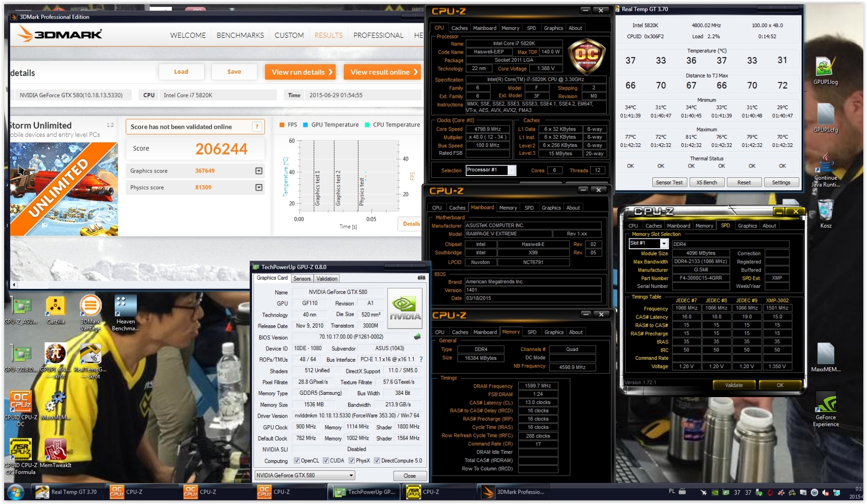Click View result online button
Viewport: 867px width, 504px height.
[x=382, y=72]
